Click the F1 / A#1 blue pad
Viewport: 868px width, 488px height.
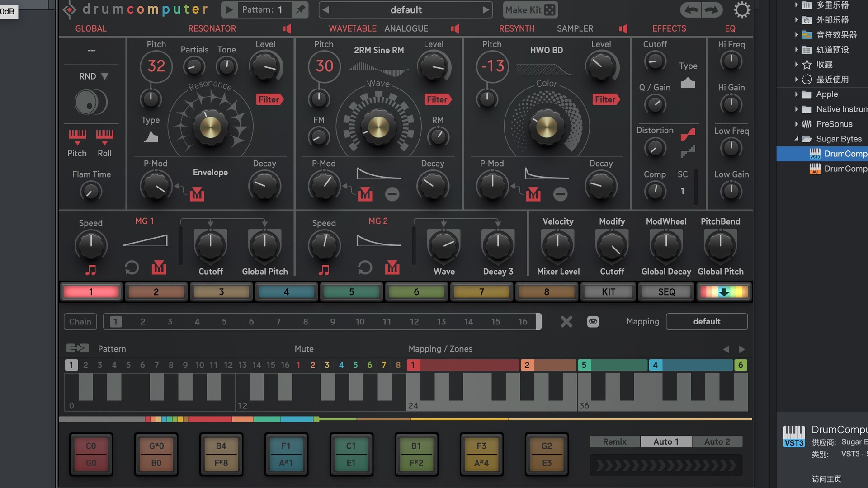286,455
